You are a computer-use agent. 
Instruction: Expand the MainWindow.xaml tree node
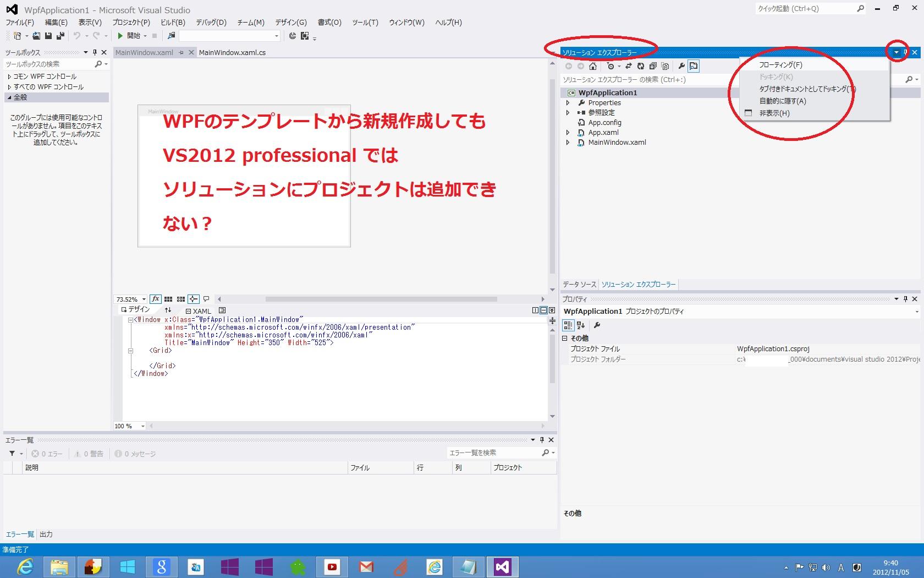(x=568, y=143)
